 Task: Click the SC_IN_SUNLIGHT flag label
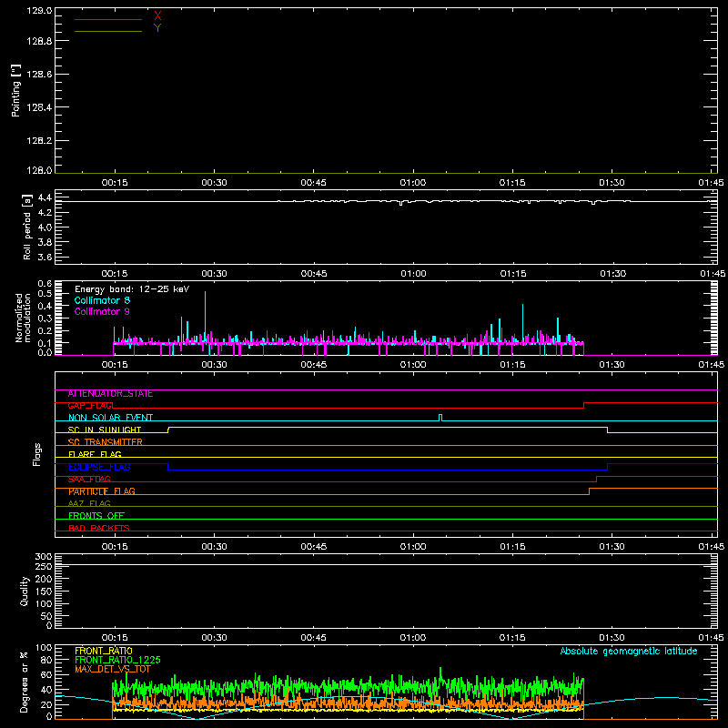tap(105, 430)
